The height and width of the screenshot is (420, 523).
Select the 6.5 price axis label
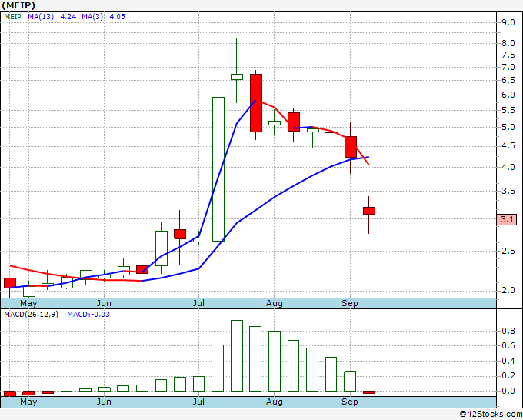pos(508,81)
